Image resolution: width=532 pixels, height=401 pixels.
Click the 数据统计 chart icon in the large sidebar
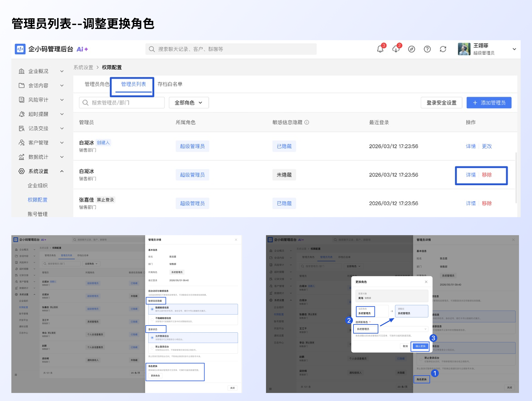tap(22, 157)
